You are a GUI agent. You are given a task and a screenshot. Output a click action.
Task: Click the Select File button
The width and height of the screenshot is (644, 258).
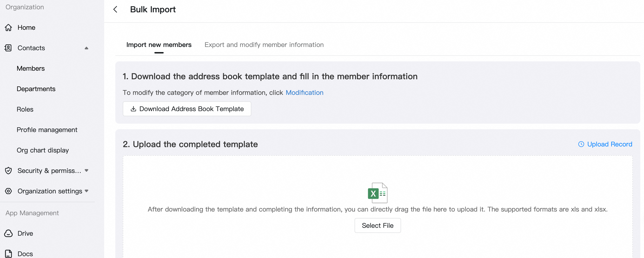pos(378,225)
